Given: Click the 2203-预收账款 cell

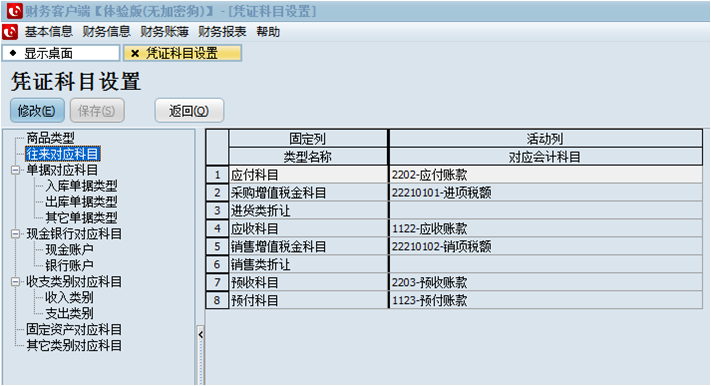Looking at the screenshot, I should coord(546,283).
